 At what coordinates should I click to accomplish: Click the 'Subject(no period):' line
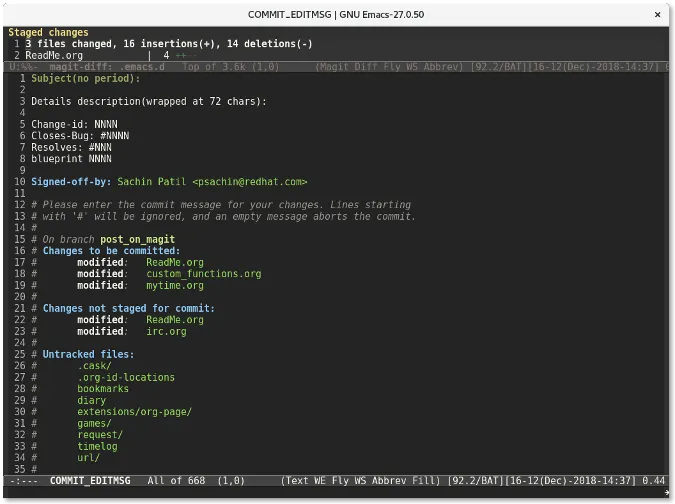85,78
